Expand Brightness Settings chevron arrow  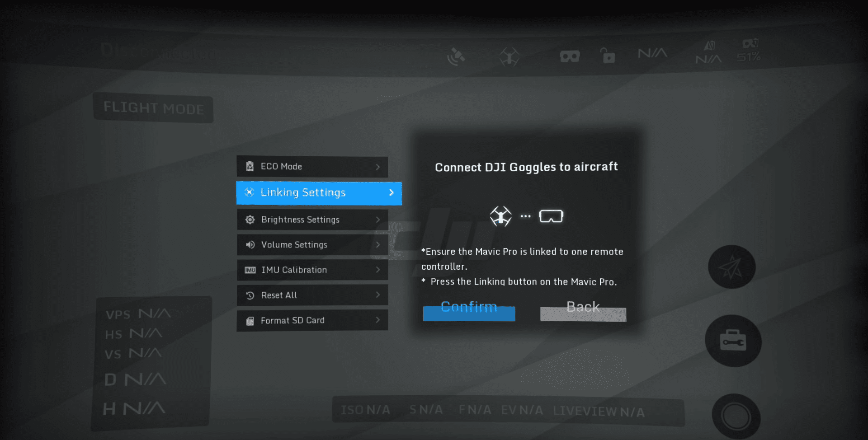pyautogui.click(x=378, y=220)
